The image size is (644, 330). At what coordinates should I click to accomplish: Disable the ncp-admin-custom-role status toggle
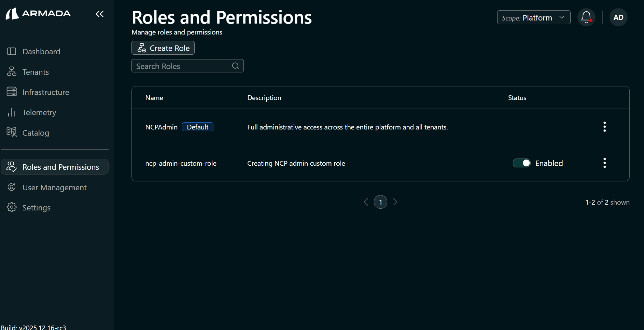pyautogui.click(x=521, y=163)
